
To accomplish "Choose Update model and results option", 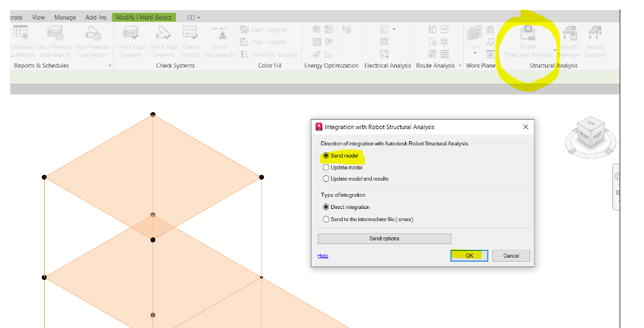I will pos(356,179).
